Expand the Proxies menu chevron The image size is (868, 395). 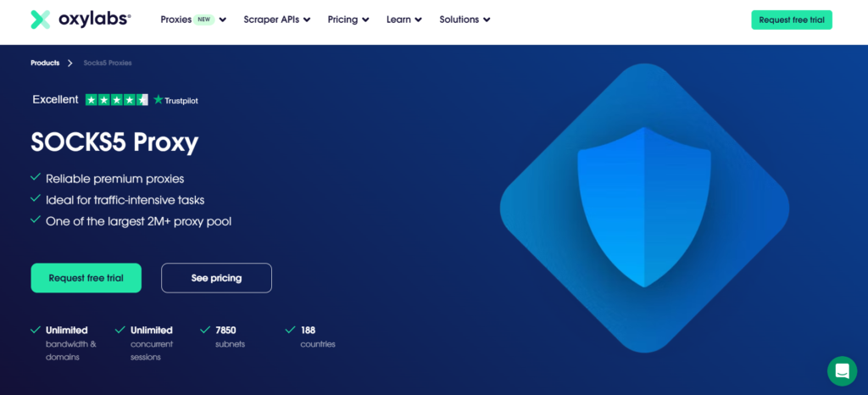point(223,19)
